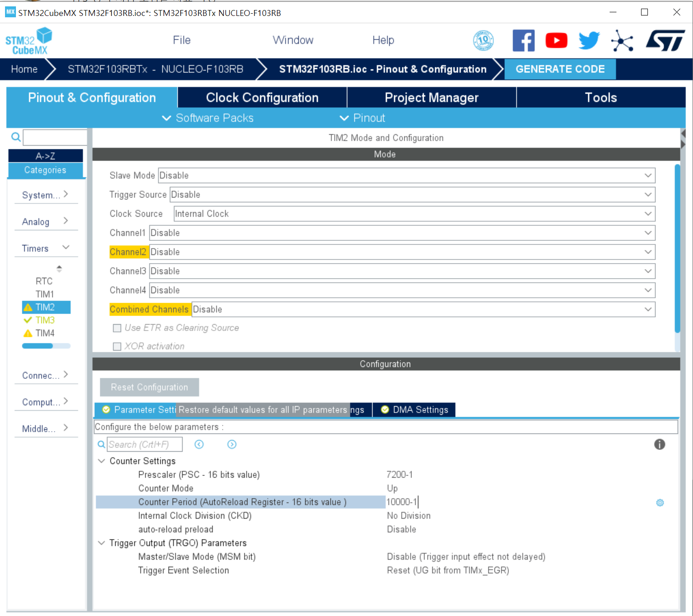Open the Software Packs menu

(208, 118)
